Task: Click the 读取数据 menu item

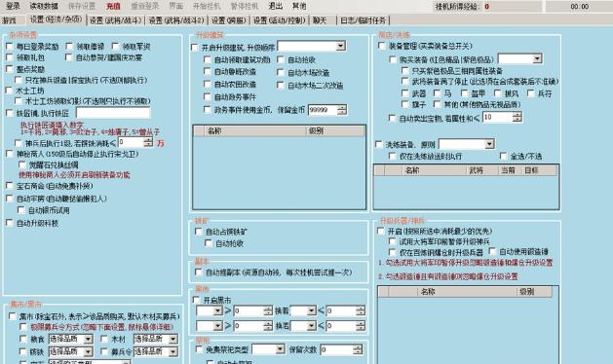Action: (x=44, y=6)
